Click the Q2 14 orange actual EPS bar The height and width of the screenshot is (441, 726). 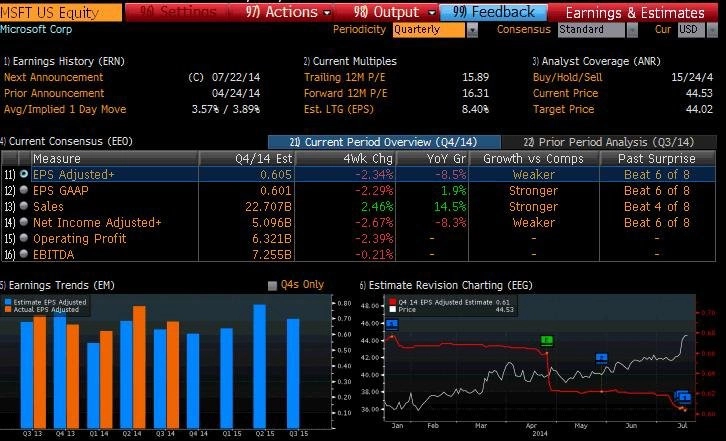139,367
